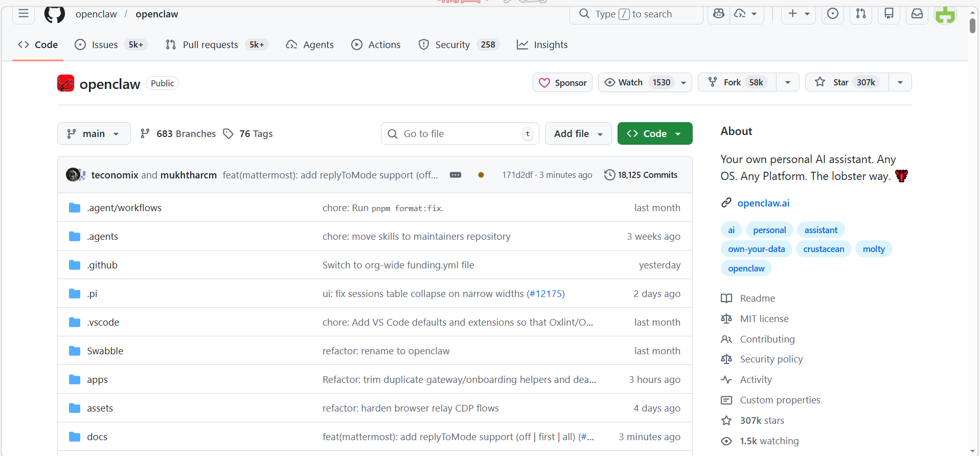Switch to the Insights tab

(542, 44)
